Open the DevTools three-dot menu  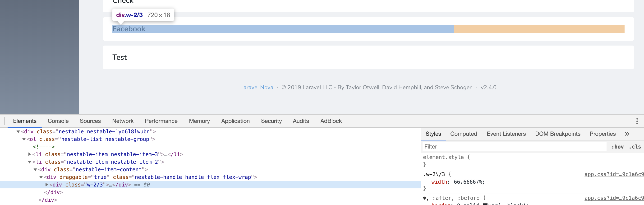tap(637, 121)
